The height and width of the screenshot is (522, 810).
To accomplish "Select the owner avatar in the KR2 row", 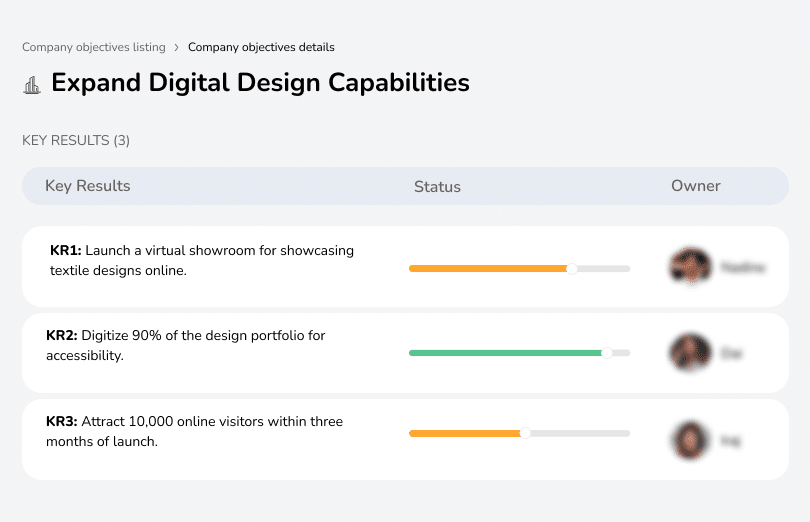I will 689,353.
